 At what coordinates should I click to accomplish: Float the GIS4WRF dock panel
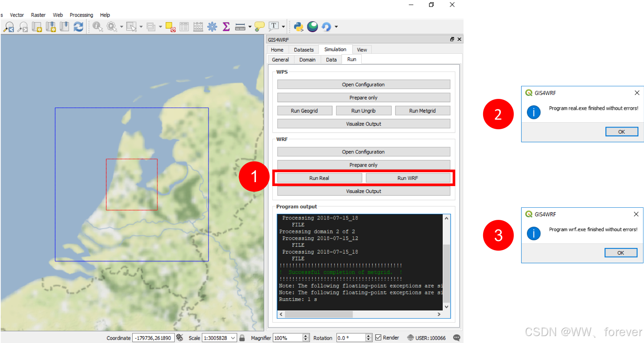click(x=452, y=39)
